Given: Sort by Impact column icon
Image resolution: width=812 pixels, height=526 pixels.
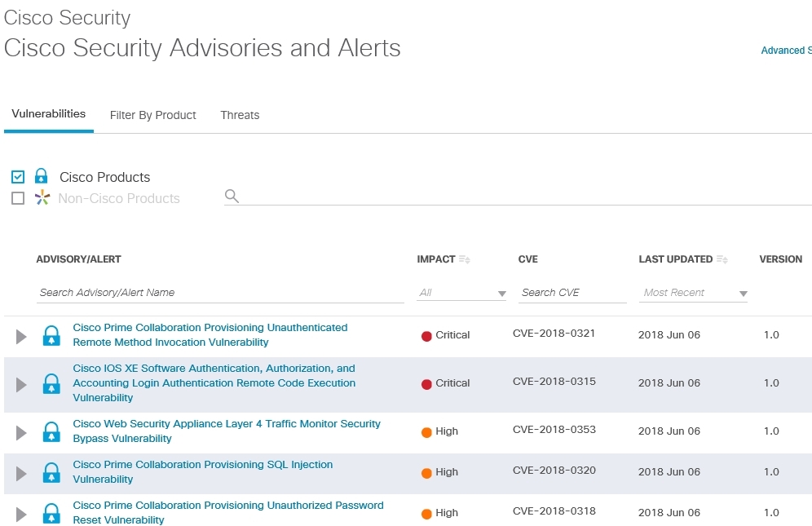Looking at the screenshot, I should pos(465,259).
